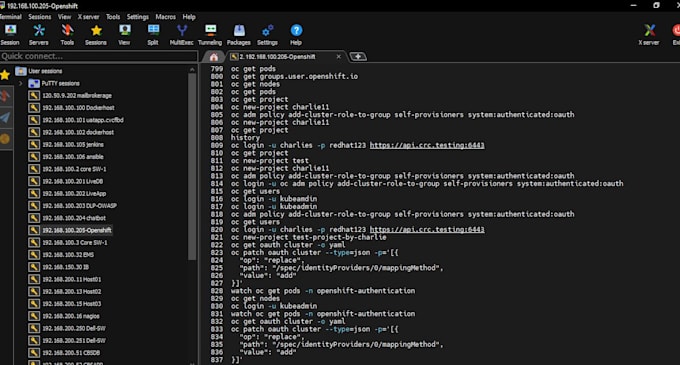Click the User sessions folder icon
The width and height of the screenshot is (680, 365).
tap(21, 71)
